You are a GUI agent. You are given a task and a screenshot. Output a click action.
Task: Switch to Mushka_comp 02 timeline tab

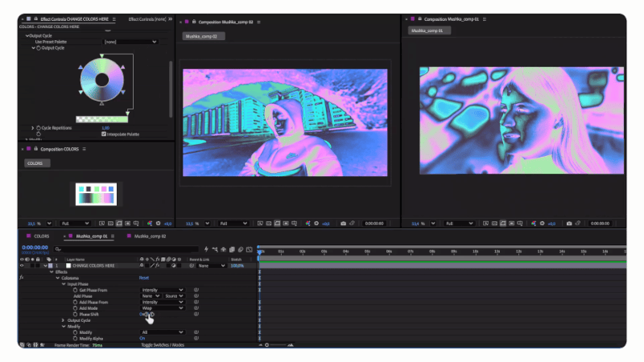[x=150, y=236]
